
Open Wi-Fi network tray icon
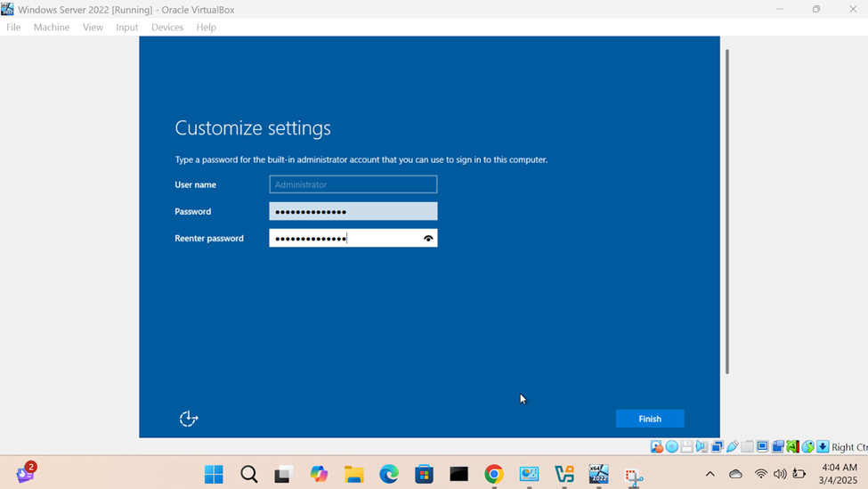(x=760, y=474)
